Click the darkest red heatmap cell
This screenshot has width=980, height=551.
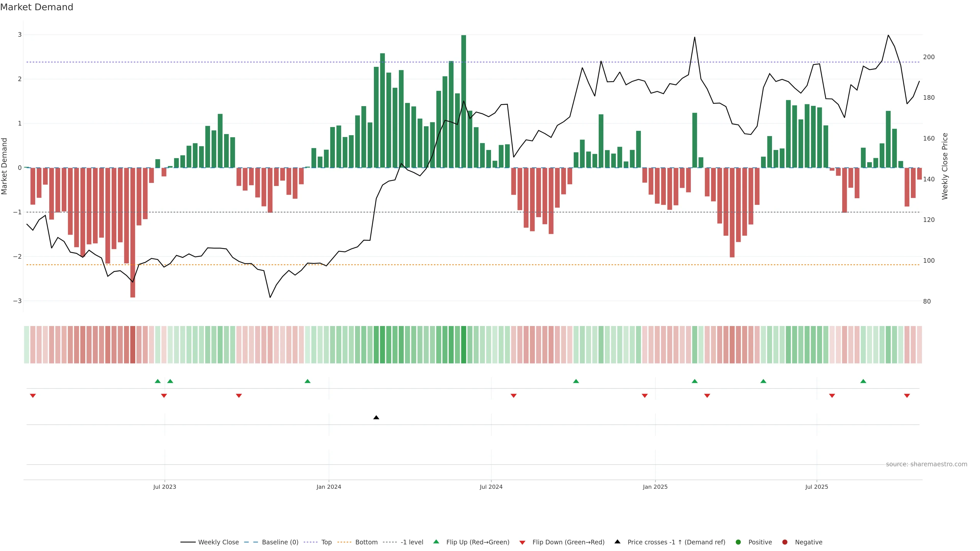(x=132, y=345)
